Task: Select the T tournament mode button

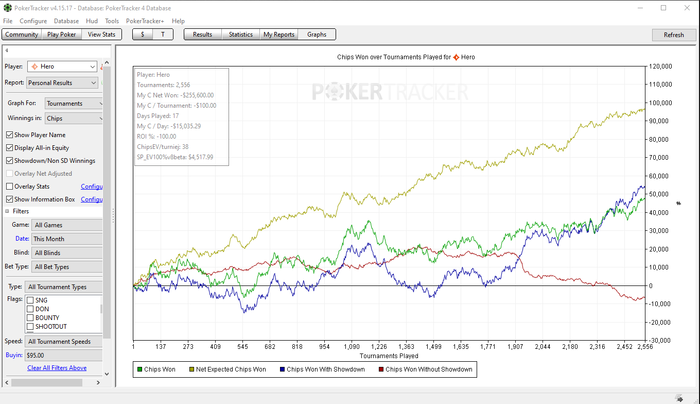Action: pos(162,34)
